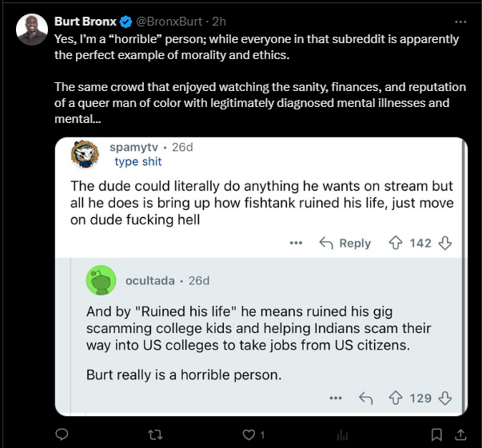Screen dimensions: 482x448
Task: Open the 2h timestamp link
Action: point(219,22)
